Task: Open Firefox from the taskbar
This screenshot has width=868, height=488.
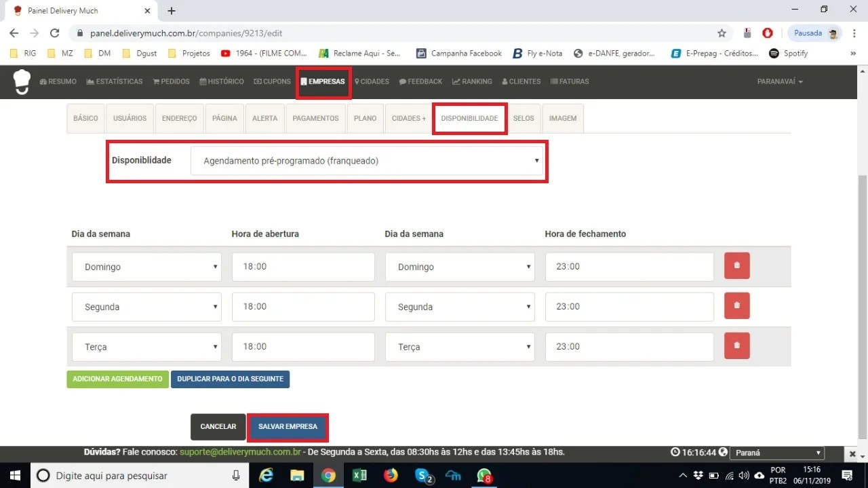Action: [391, 475]
